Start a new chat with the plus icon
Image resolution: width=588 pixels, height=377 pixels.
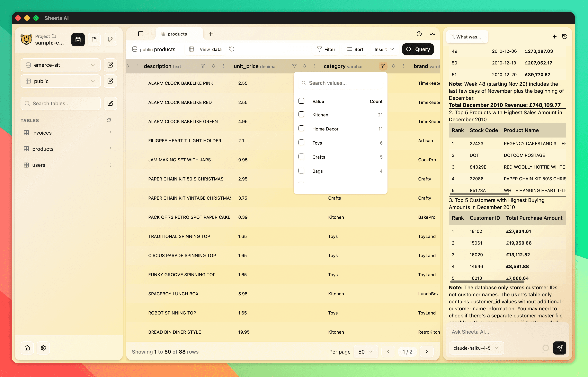(x=554, y=37)
